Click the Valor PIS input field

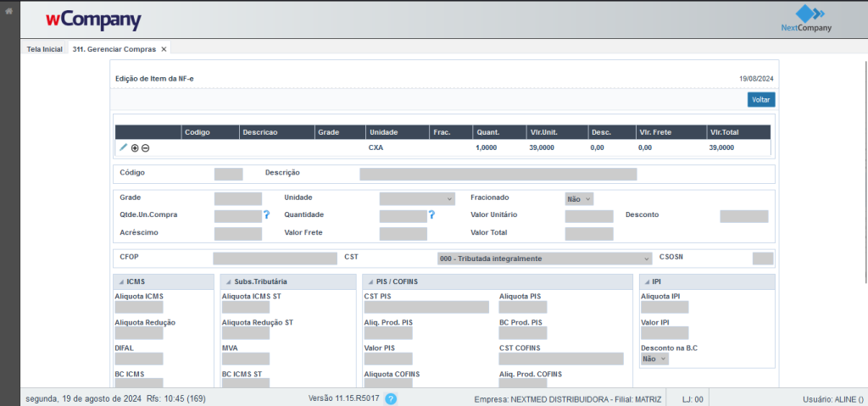tap(388, 359)
